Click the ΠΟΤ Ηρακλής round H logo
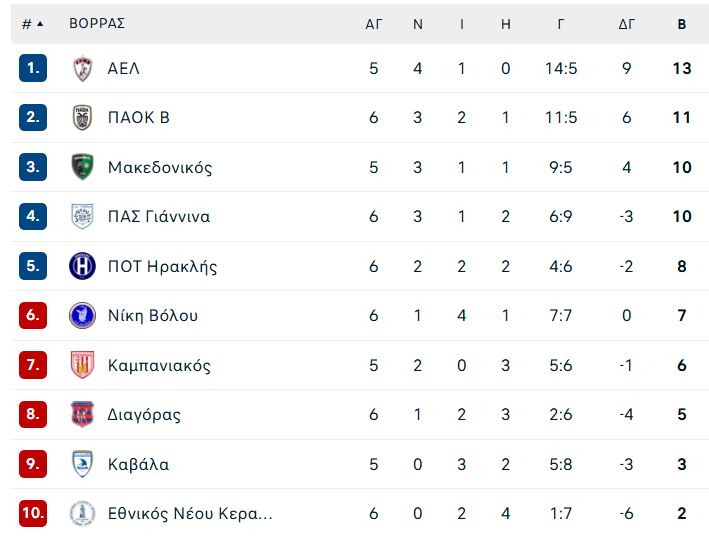 [82, 266]
